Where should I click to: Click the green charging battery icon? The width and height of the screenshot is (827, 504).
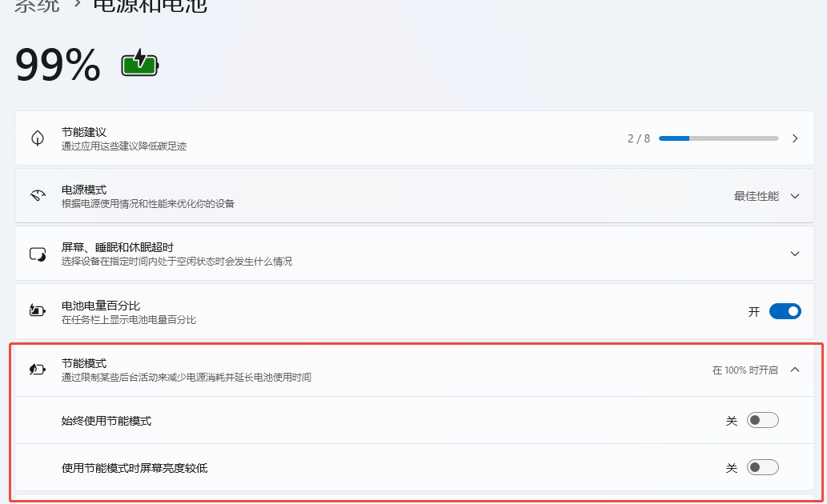click(x=140, y=63)
